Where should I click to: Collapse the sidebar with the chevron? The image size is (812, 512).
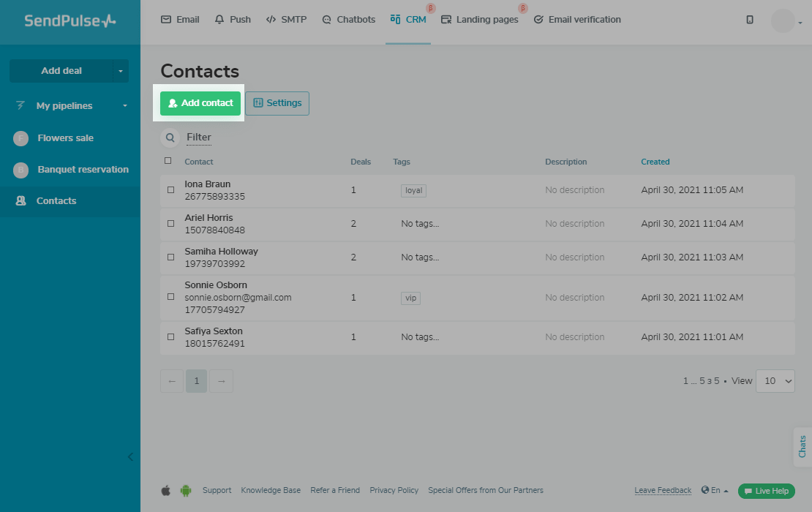[x=130, y=456]
